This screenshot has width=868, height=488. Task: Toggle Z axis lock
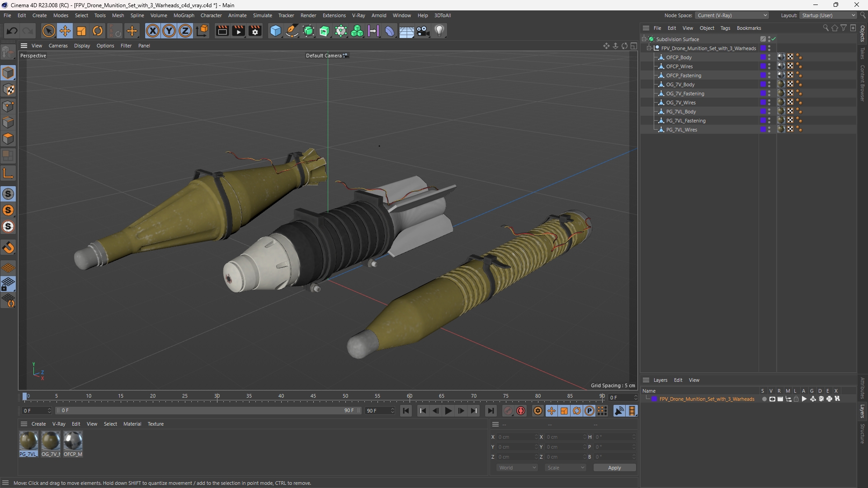pyautogui.click(x=185, y=31)
